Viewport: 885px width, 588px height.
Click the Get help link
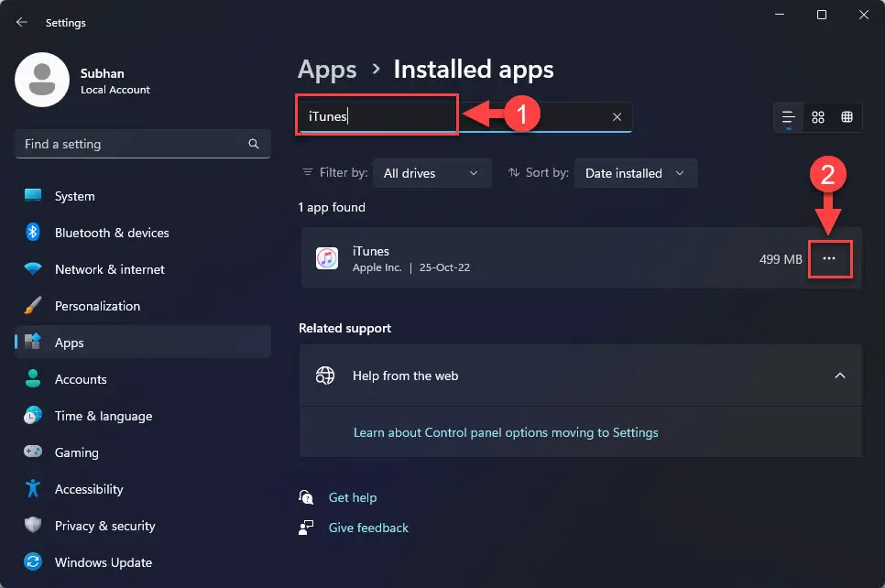[353, 497]
